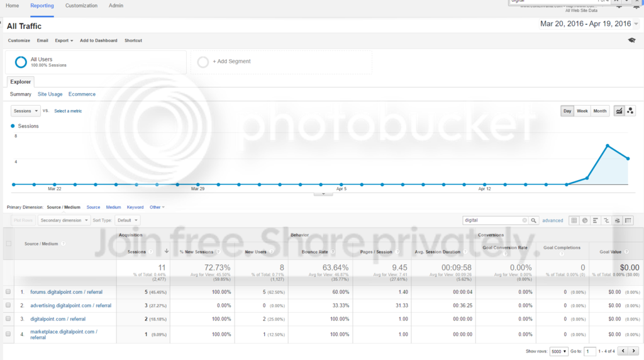
Task: Click Add to Dashboard
Action: (99, 41)
